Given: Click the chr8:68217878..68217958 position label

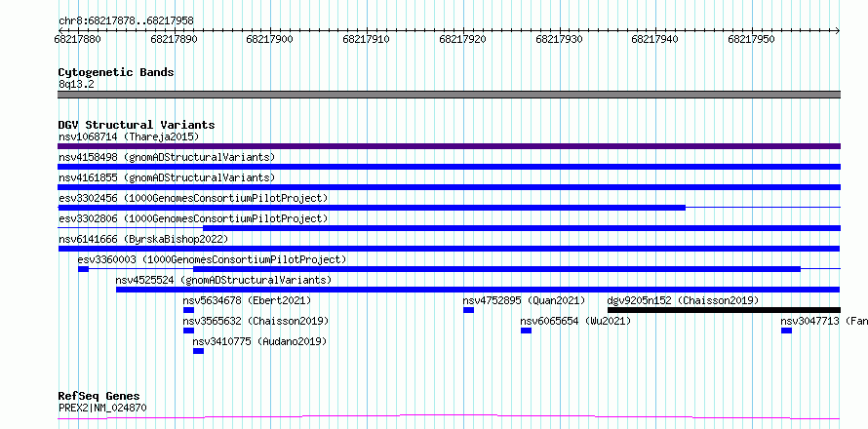Looking at the screenshot, I should (x=126, y=21).
